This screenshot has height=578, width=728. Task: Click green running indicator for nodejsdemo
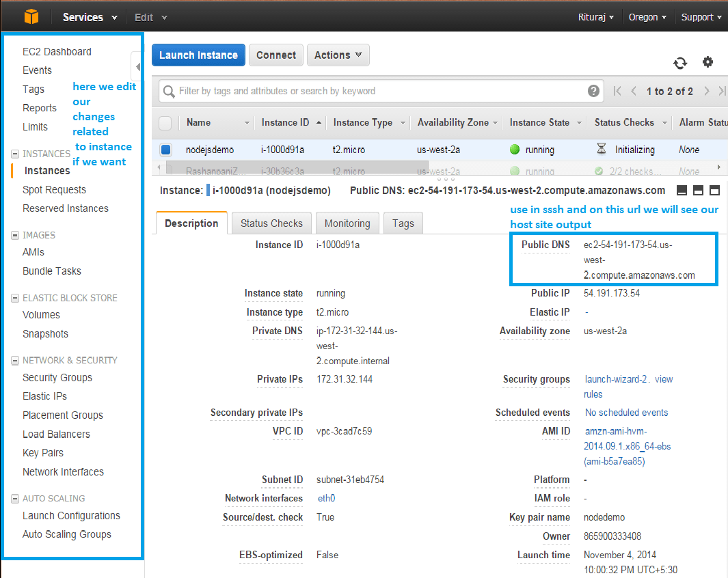click(515, 150)
